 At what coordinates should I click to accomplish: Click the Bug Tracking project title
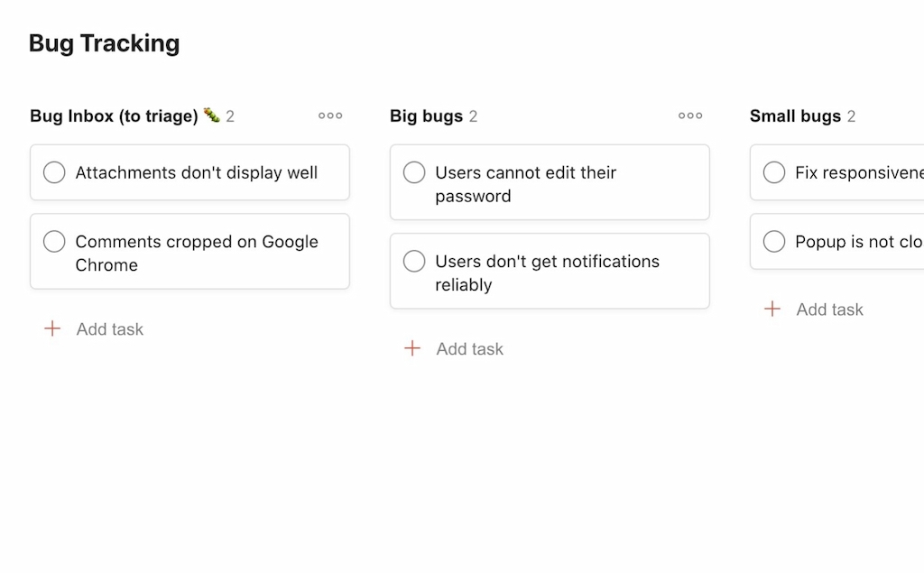(x=104, y=42)
